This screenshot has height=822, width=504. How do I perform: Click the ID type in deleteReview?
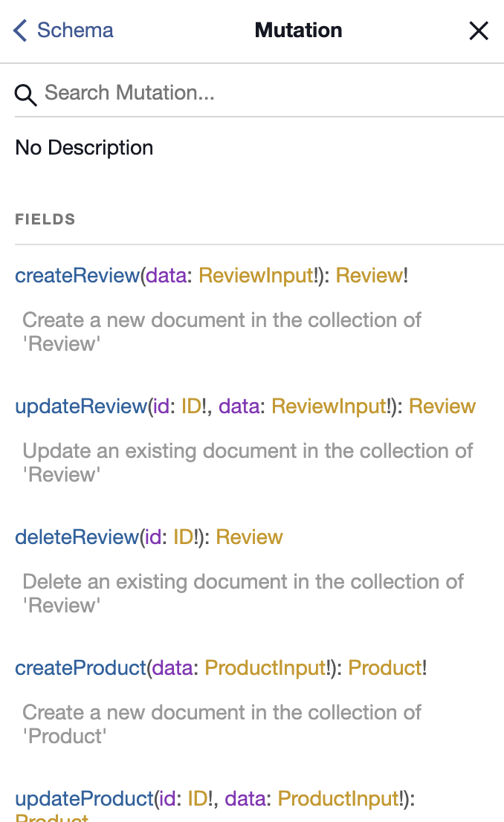point(184,537)
